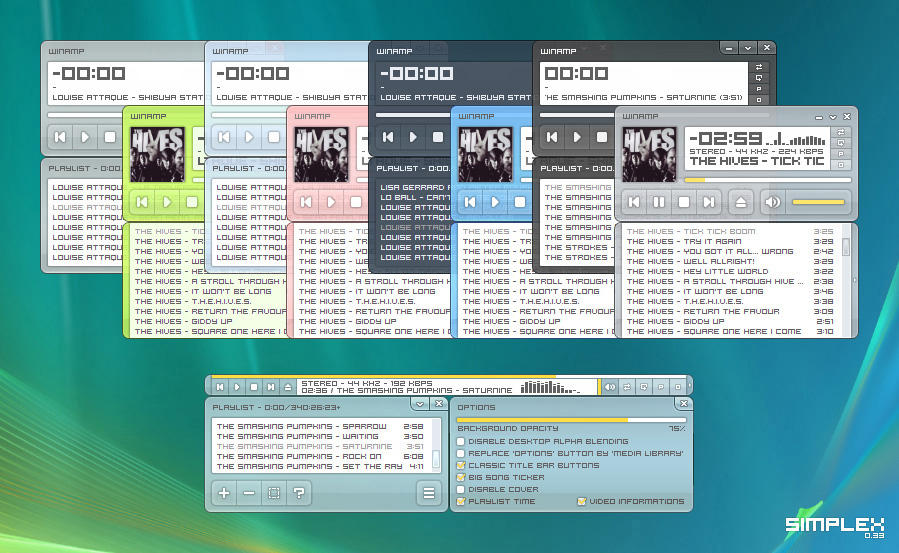899x553 pixels.
Task: Select 'The Smashing Pumpkins - Set the Ray' entry
Action: pyautogui.click(x=320, y=466)
